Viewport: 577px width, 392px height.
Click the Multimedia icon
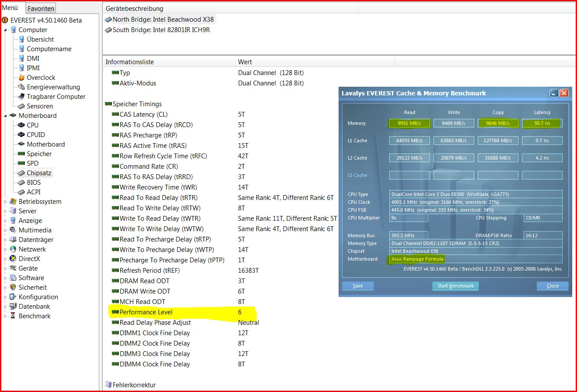[x=13, y=230]
